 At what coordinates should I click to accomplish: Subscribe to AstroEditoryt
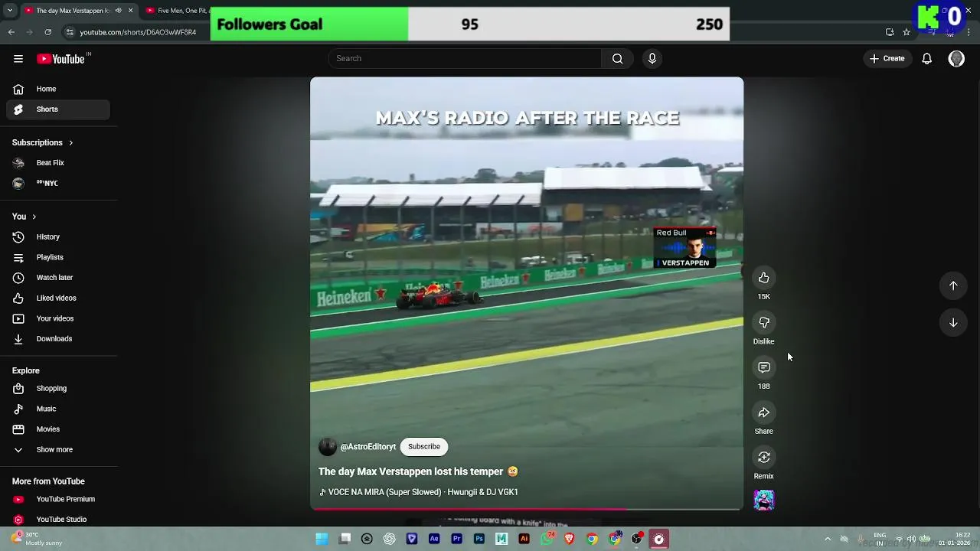coord(424,447)
